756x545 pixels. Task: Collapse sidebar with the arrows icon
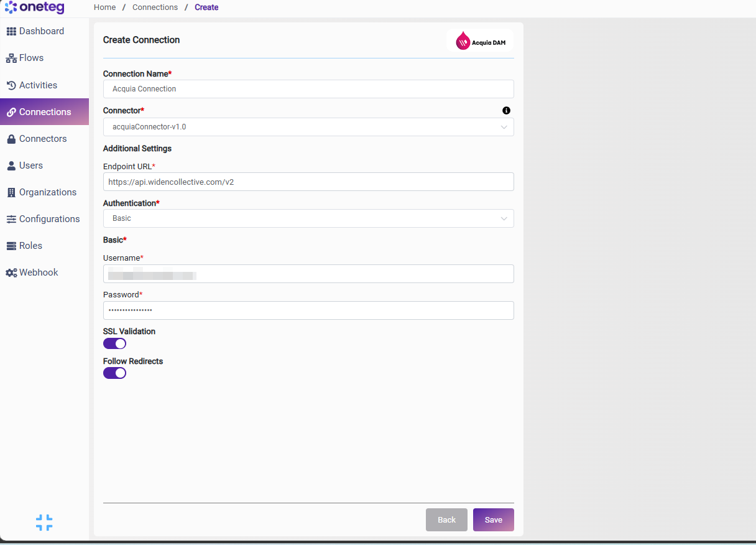(x=44, y=523)
